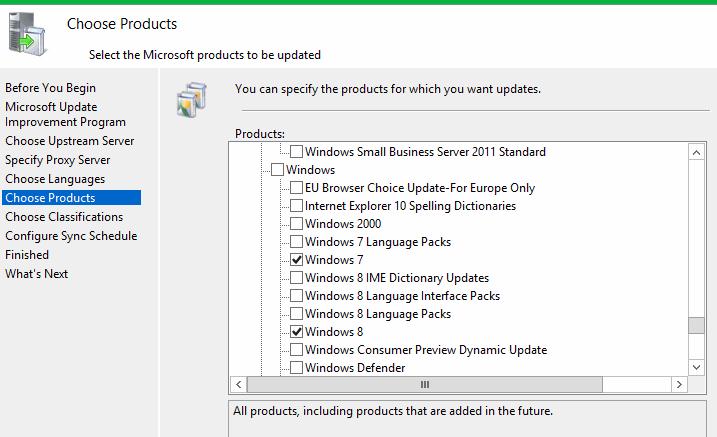The width and height of the screenshot is (717, 437).
Task: Check the Windows 2000 checkbox
Action: (296, 224)
